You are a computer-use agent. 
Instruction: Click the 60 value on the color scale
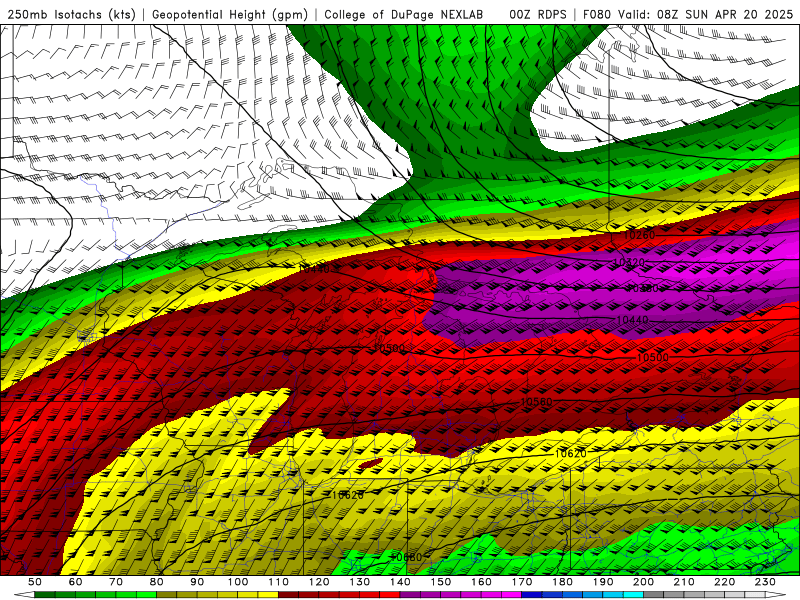click(x=75, y=582)
